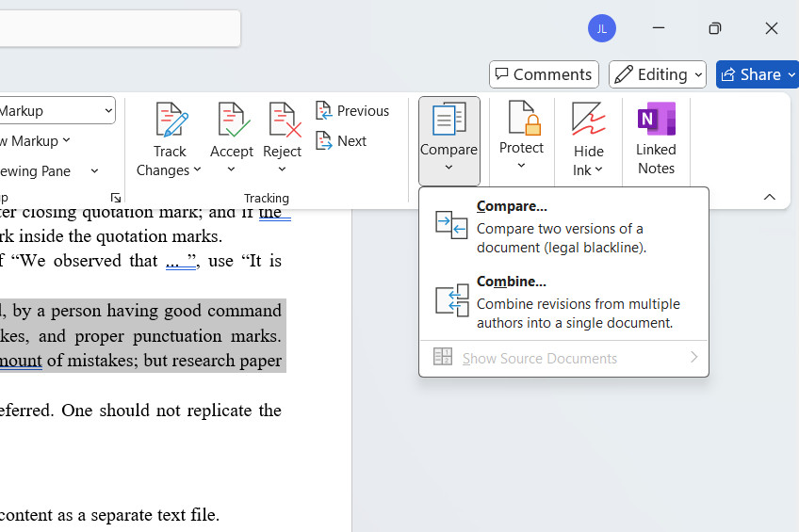The width and height of the screenshot is (799, 532).
Task: Click the Protect document lock icon
Action: click(x=524, y=118)
